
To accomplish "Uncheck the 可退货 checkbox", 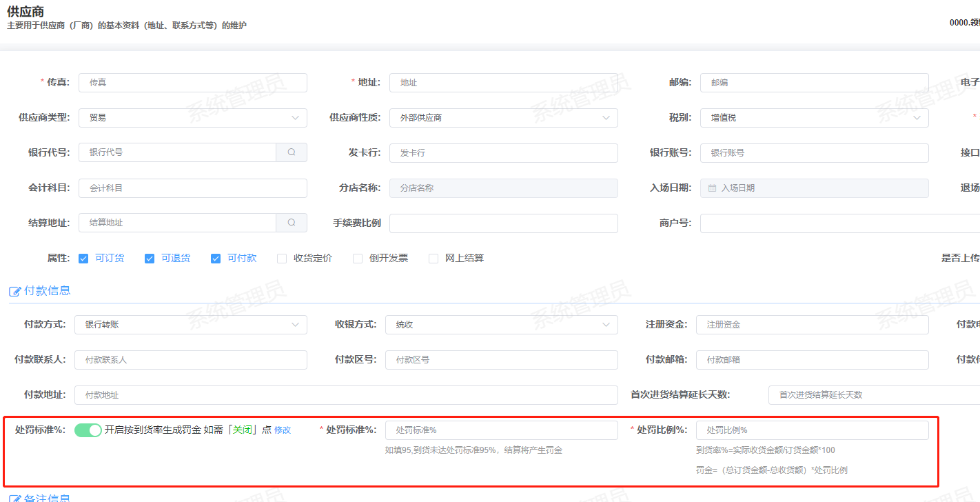I will [150, 259].
